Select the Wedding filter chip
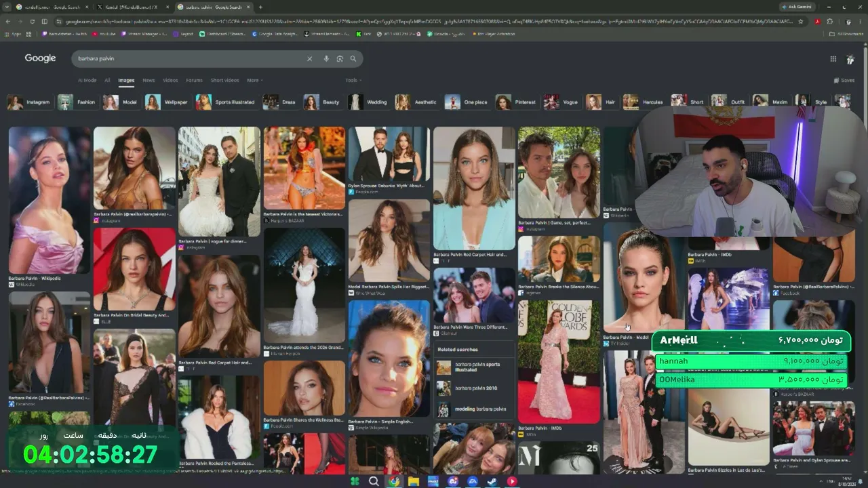This screenshot has width=868, height=488. point(368,102)
